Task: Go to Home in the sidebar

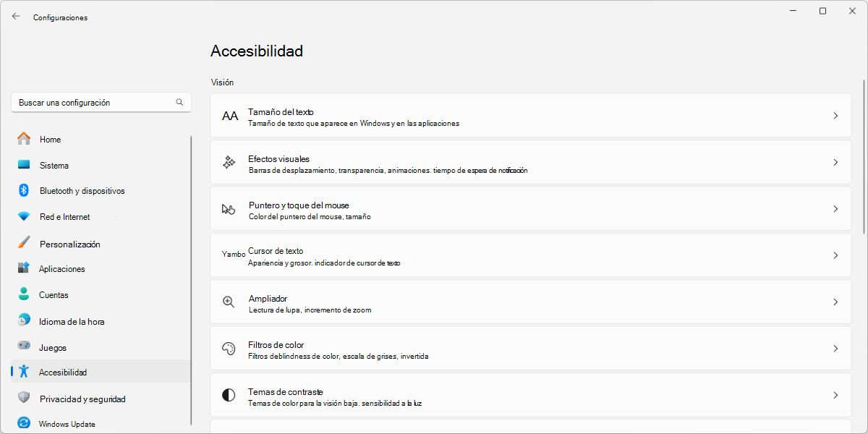Action: point(101,139)
